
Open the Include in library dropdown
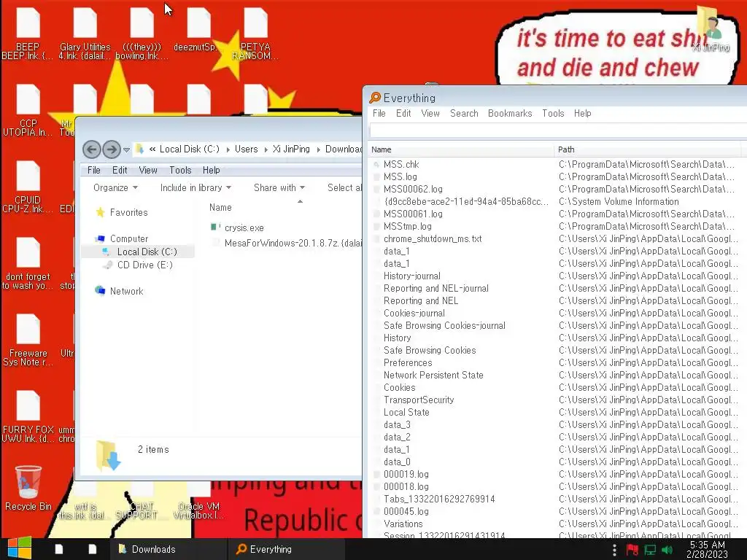[x=196, y=187]
